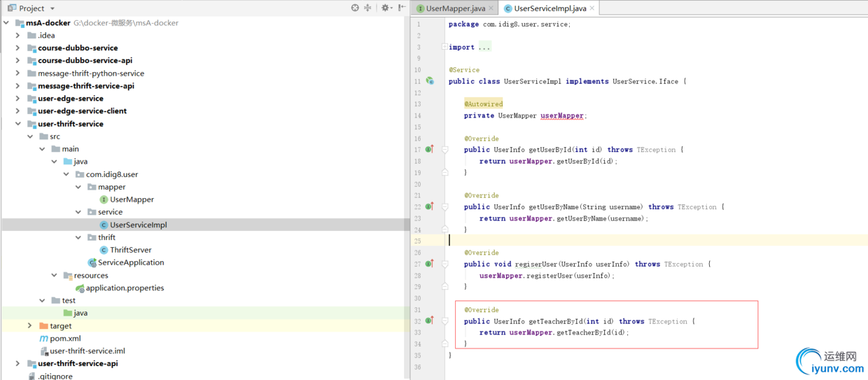Image resolution: width=868 pixels, height=380 pixels.
Task: Select user-thrift-service.iml file
Action: tap(87, 351)
